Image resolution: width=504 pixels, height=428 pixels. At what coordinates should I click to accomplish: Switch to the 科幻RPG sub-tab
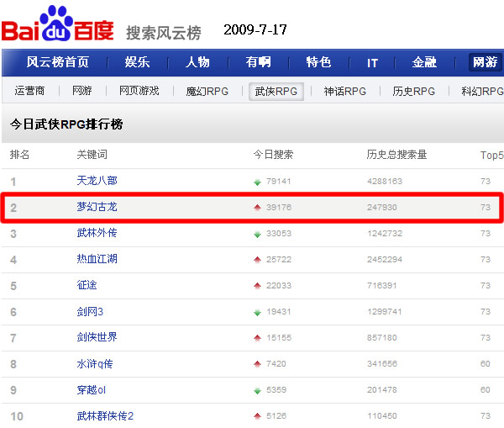point(482,92)
